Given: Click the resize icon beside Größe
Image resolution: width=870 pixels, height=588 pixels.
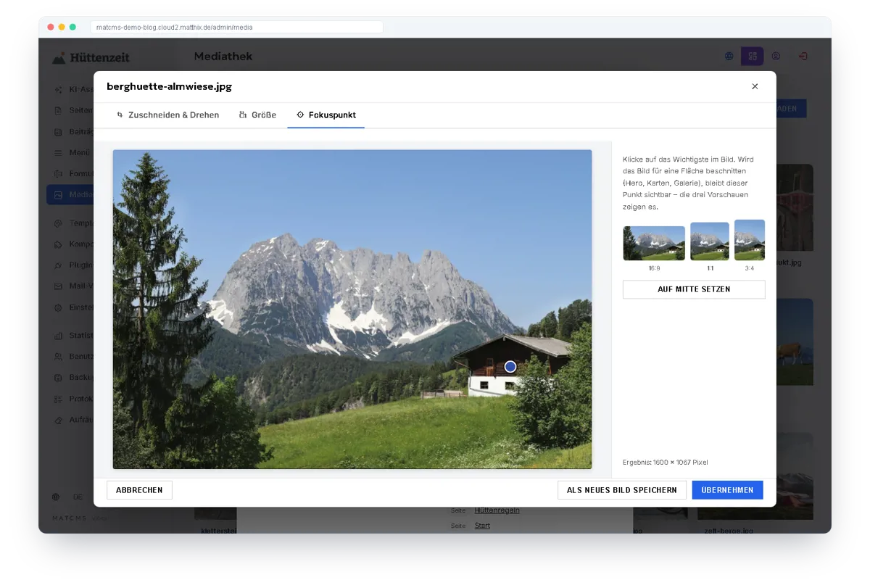Looking at the screenshot, I should pos(243,115).
